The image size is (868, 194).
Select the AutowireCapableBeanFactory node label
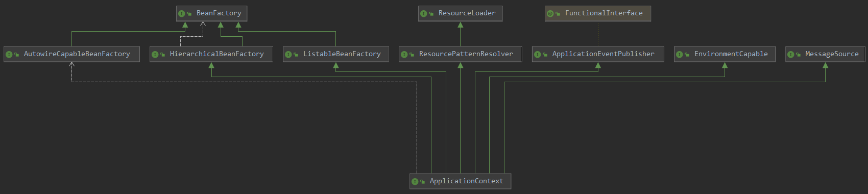77,54
